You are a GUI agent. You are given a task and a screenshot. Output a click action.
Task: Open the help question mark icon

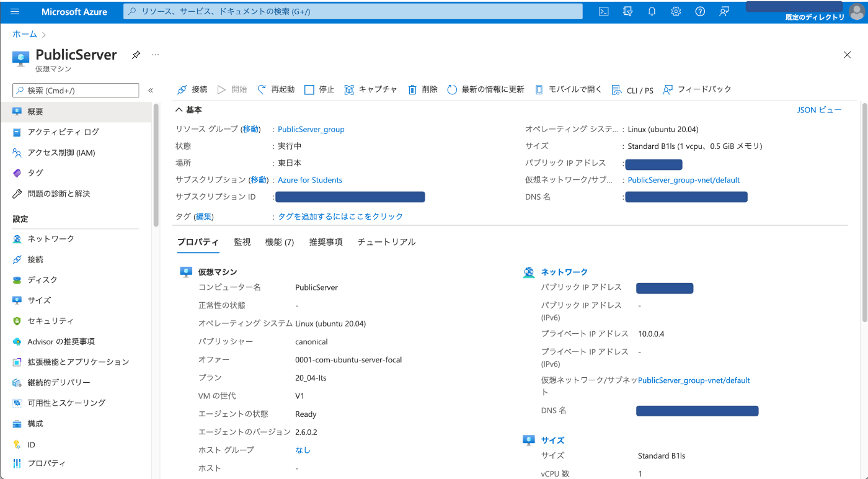click(700, 12)
